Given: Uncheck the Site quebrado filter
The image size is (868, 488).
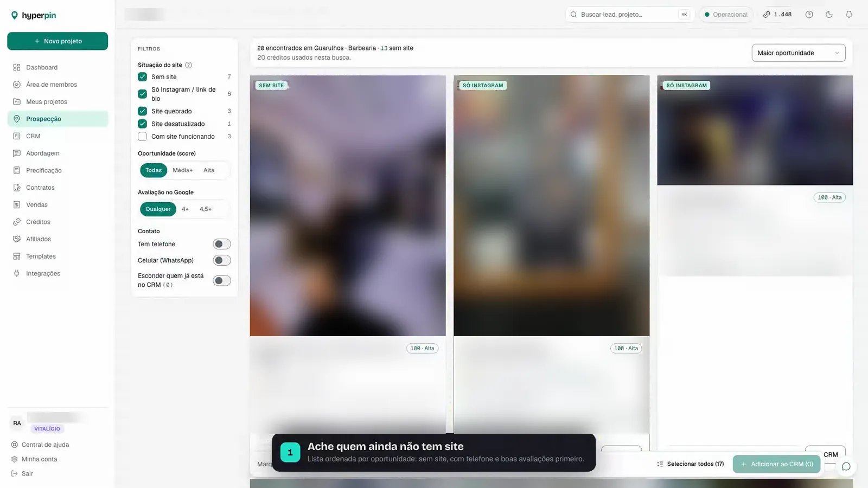Looking at the screenshot, I should (142, 111).
